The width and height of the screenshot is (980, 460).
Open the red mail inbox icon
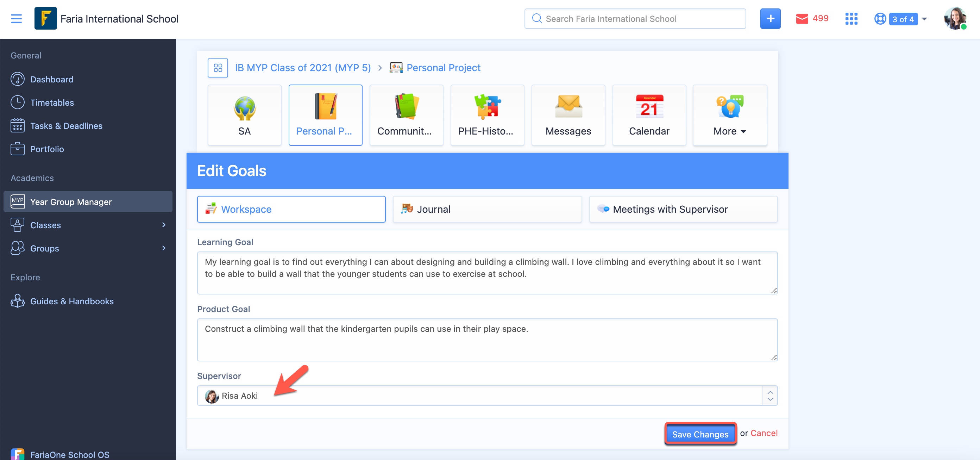click(802, 19)
